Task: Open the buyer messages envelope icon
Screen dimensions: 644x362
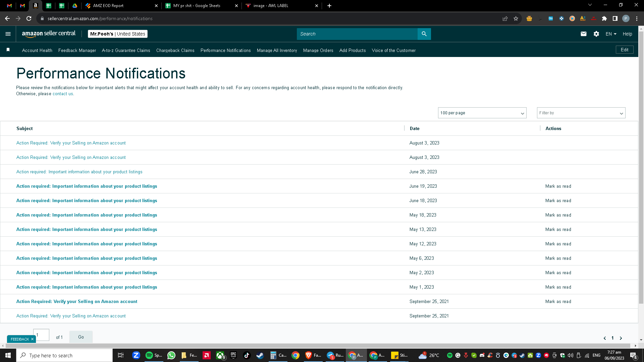Action: pyautogui.click(x=584, y=34)
